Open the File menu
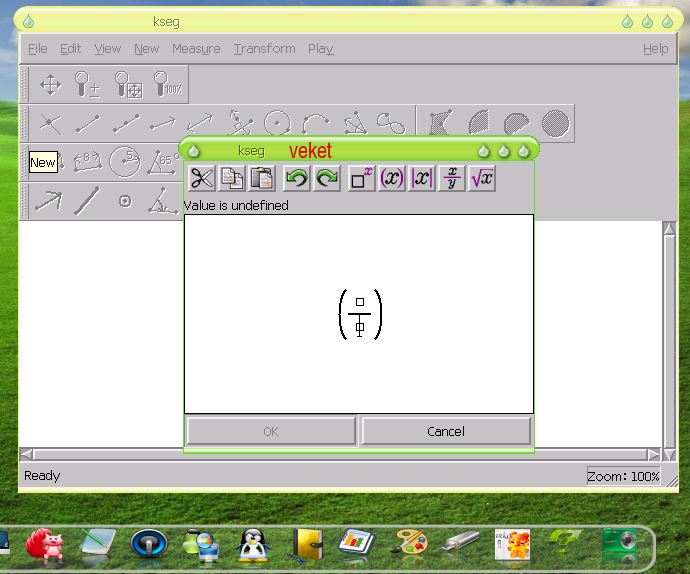690x574 pixels. coord(37,49)
